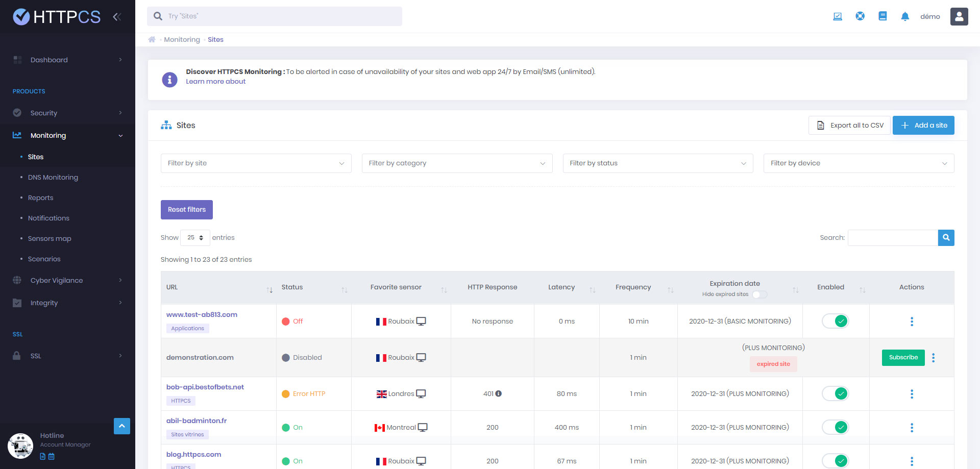Sort table by Status column arrows

(345, 290)
